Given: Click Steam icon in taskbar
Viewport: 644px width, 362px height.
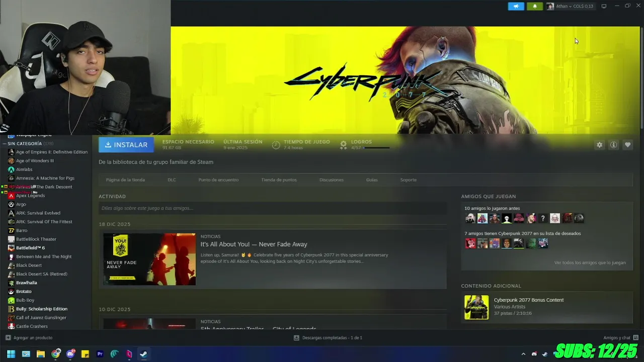Looking at the screenshot, I should (143, 354).
